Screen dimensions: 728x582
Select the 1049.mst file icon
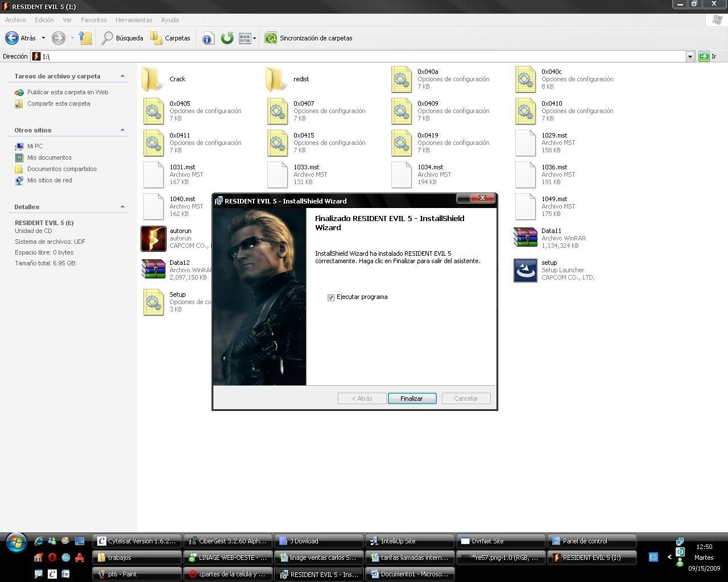(x=526, y=206)
